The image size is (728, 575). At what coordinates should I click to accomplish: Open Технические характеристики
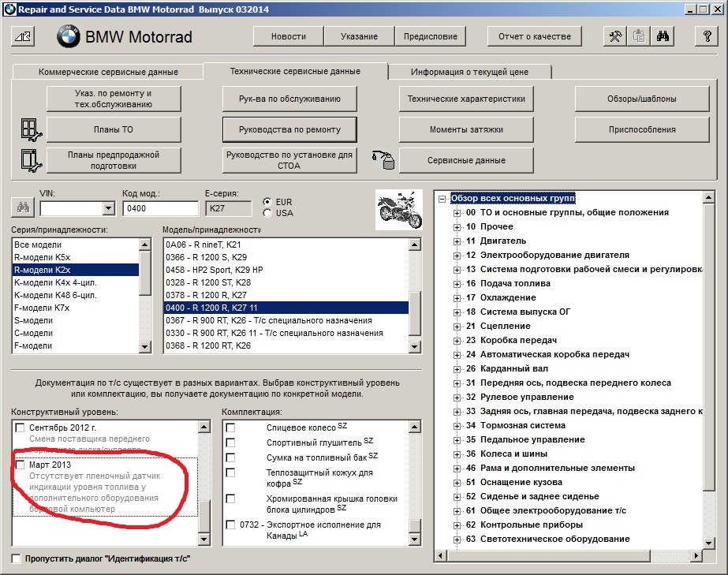pyautogui.click(x=465, y=99)
